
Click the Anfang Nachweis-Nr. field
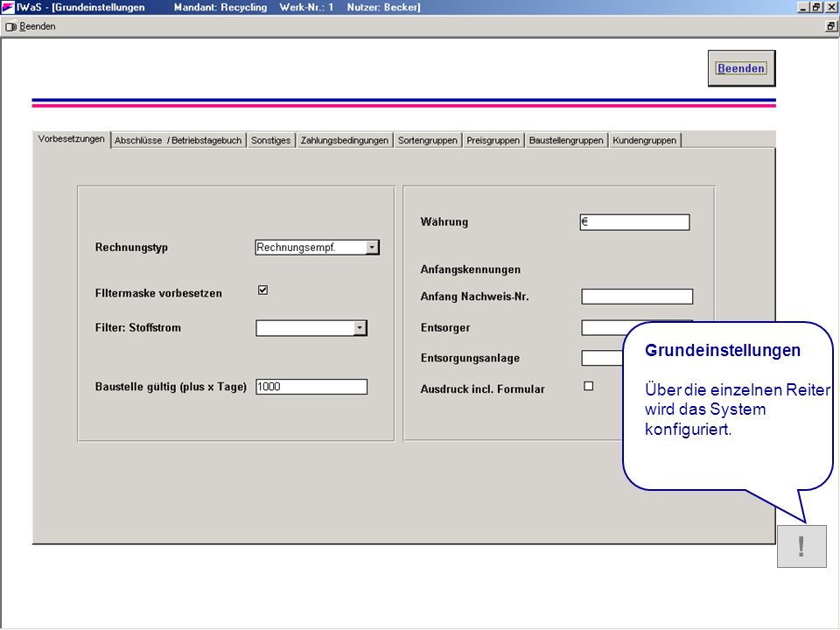pyautogui.click(x=637, y=297)
